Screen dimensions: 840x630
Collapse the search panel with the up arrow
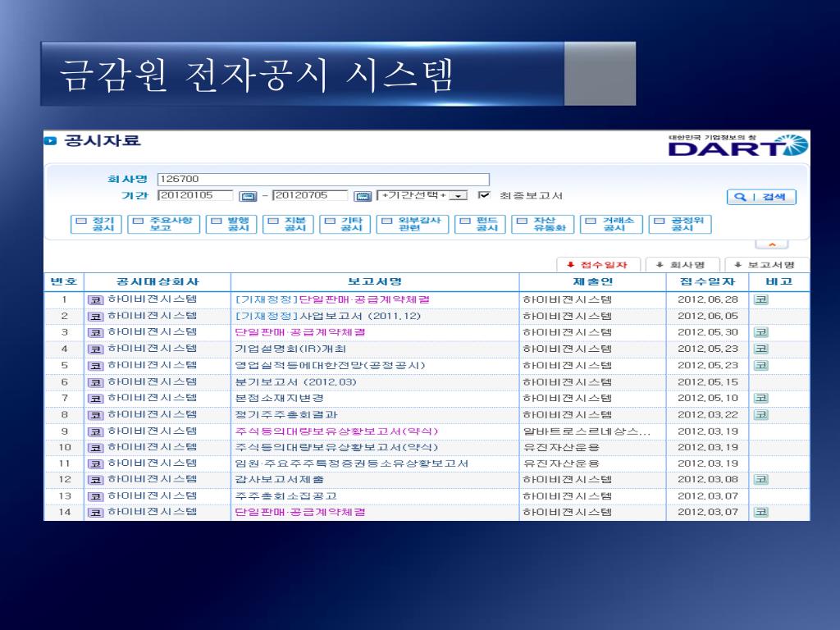click(x=771, y=244)
